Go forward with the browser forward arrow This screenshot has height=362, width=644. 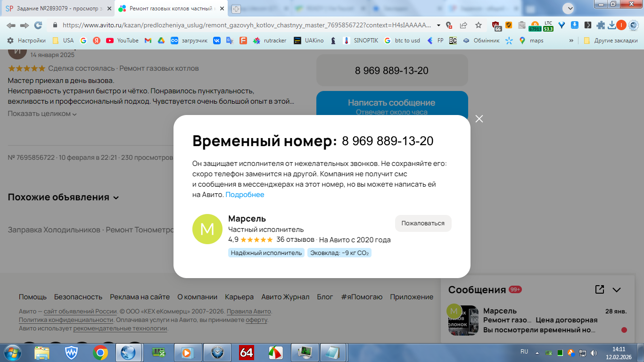[25, 25]
